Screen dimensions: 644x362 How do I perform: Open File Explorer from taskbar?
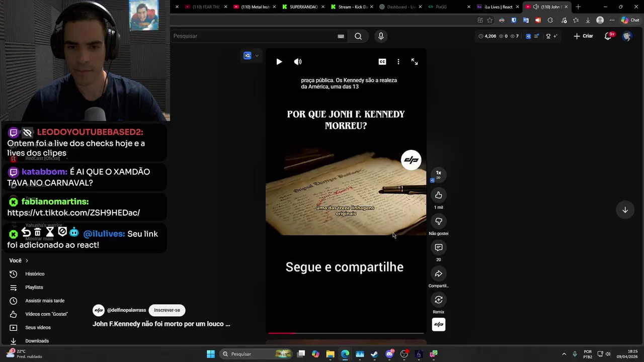coord(330,354)
